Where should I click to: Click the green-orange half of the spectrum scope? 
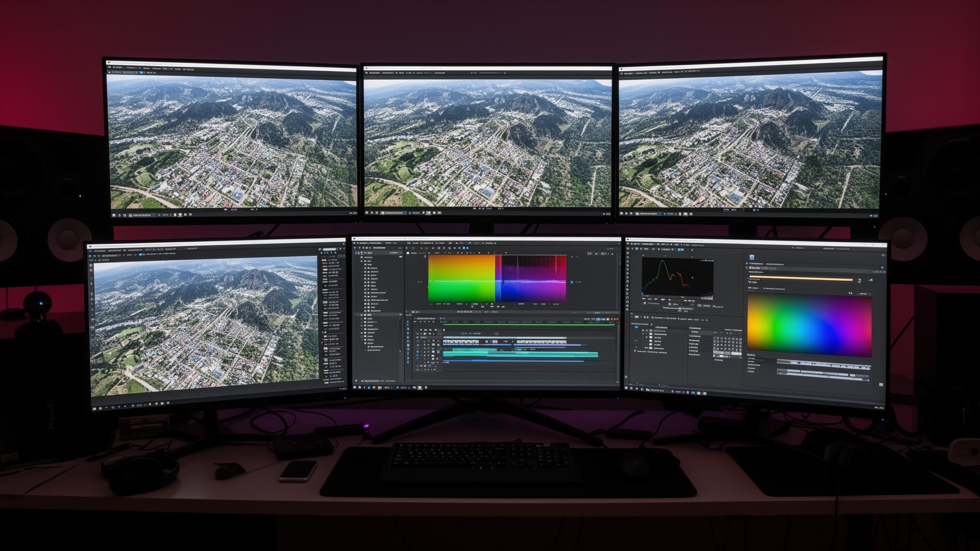pyautogui.click(x=461, y=279)
